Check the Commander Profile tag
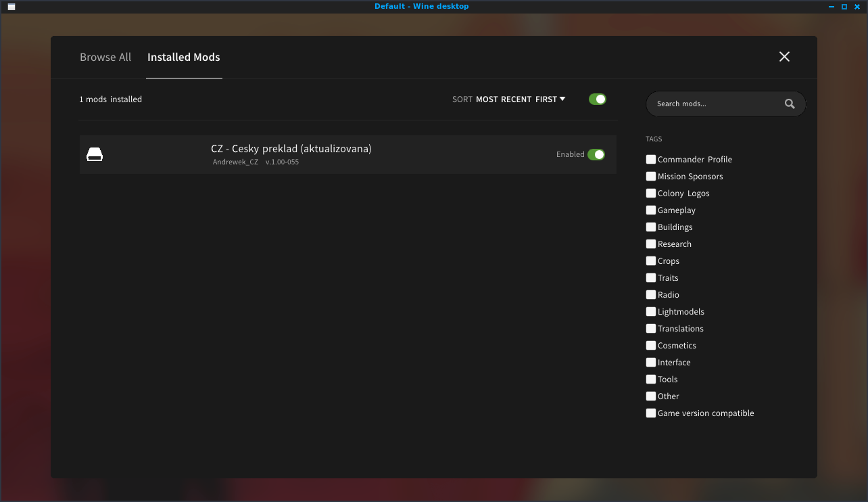868x502 pixels. (x=651, y=160)
